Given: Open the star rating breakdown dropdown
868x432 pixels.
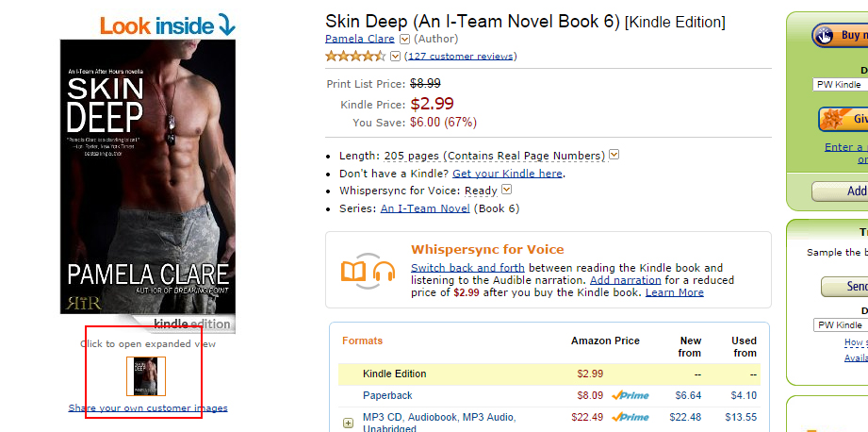Looking at the screenshot, I should [396, 56].
